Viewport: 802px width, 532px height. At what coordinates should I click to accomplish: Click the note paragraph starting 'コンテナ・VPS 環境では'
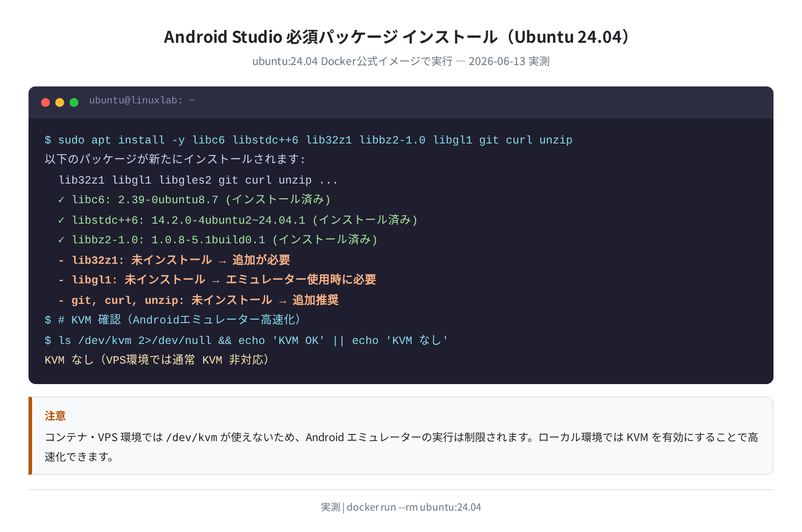(x=401, y=447)
